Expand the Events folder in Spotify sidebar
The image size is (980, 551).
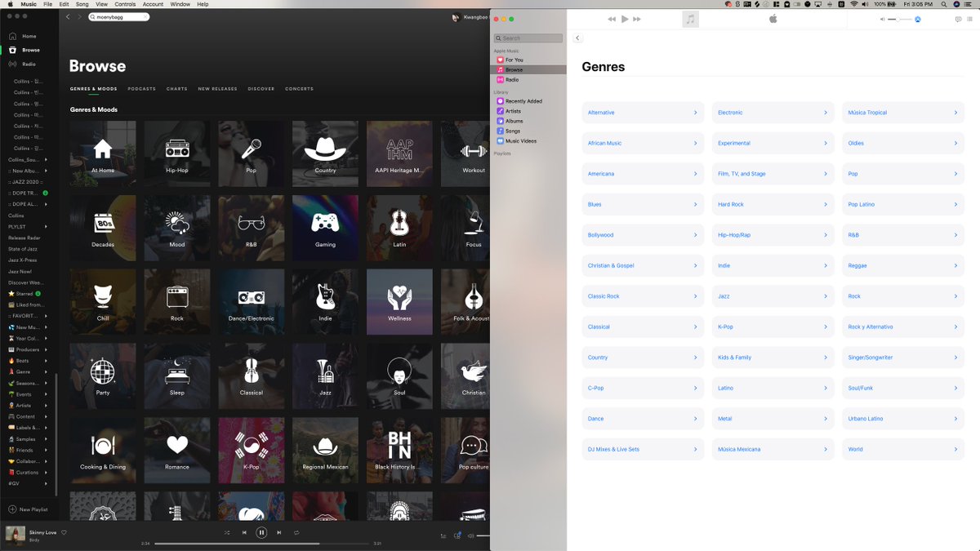click(46, 394)
